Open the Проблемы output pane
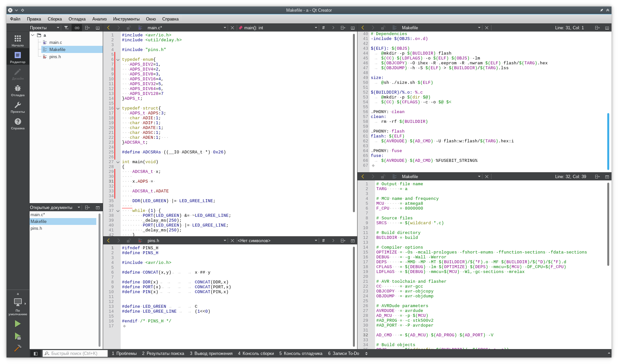 click(124, 354)
